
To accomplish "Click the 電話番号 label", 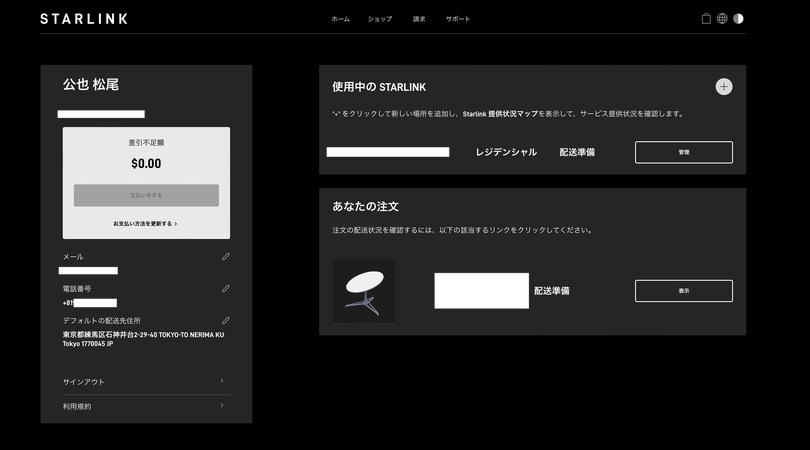I will click(x=76, y=289).
